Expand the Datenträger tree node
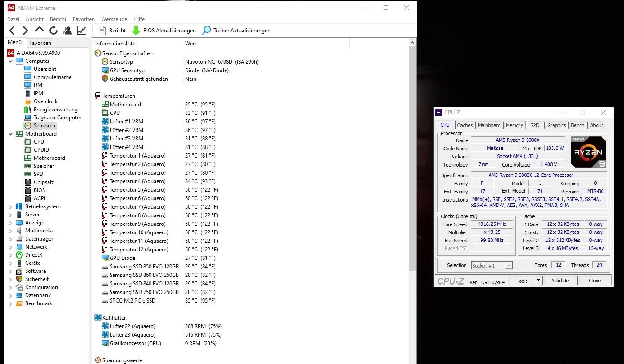 click(11, 239)
